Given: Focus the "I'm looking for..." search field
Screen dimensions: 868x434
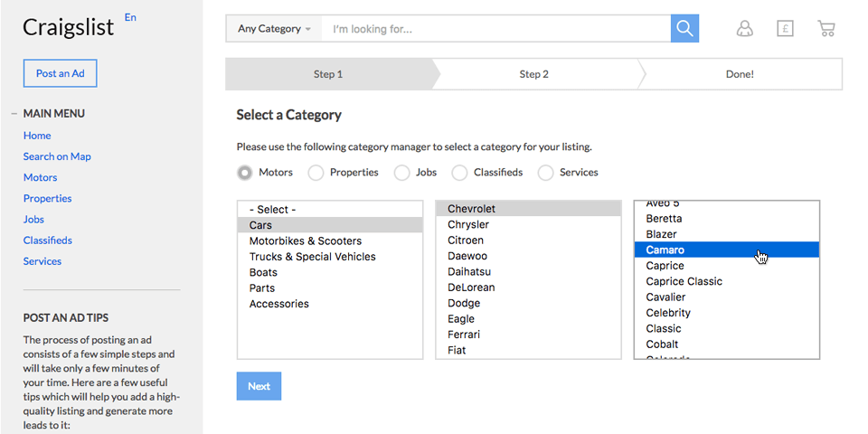Looking at the screenshot, I should [x=496, y=29].
